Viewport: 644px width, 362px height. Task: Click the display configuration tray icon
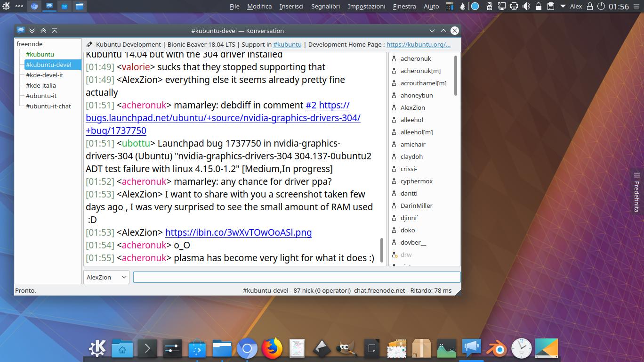(x=502, y=6)
